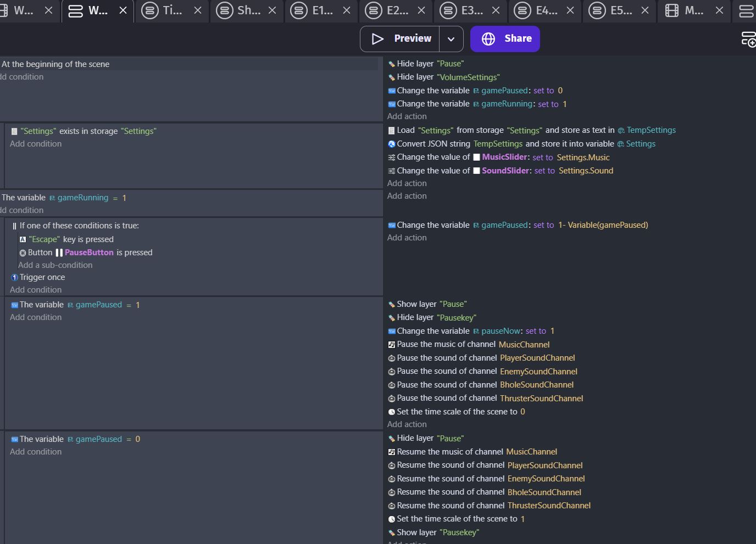Viewport: 756px width, 544px height.
Task: Switch to the "E3..." events tab
Action: [x=462, y=10]
